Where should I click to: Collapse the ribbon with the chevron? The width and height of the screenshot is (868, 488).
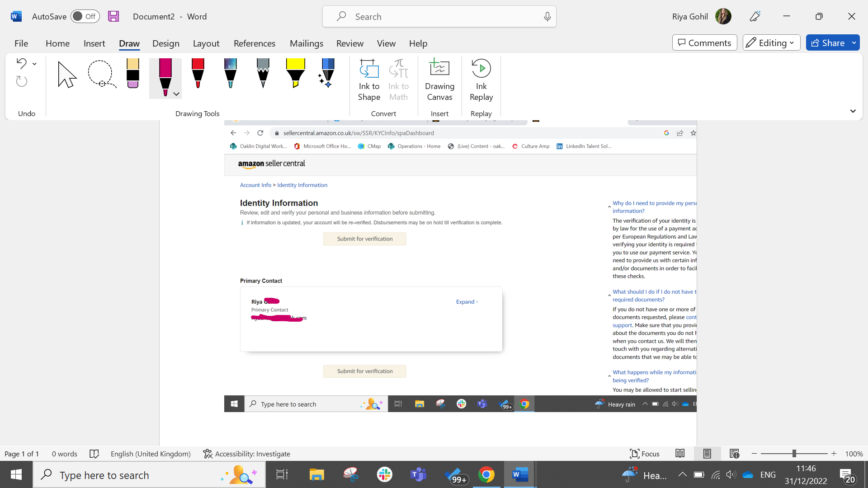click(x=853, y=111)
